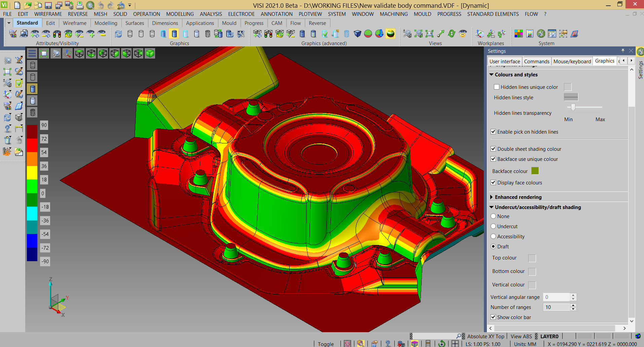Open the Commands settings tab
The height and width of the screenshot is (347, 644).
536,61
